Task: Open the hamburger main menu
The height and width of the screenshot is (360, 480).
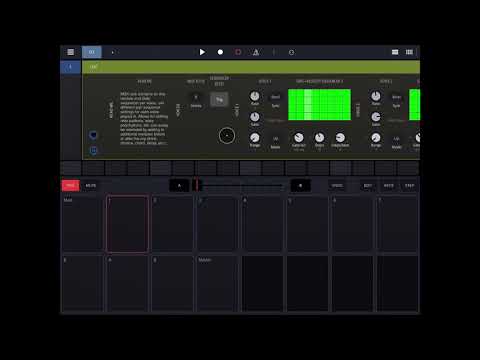Action: 71,52
